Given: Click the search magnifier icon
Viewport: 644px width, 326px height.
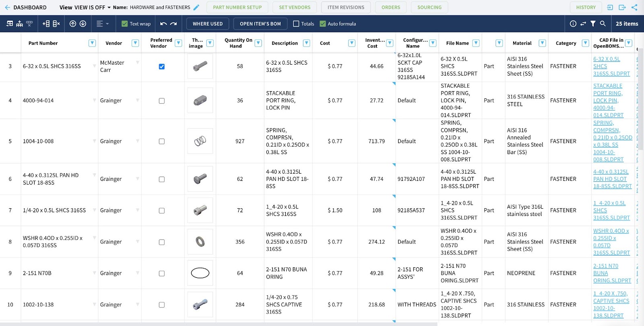Looking at the screenshot, I should [603, 24].
